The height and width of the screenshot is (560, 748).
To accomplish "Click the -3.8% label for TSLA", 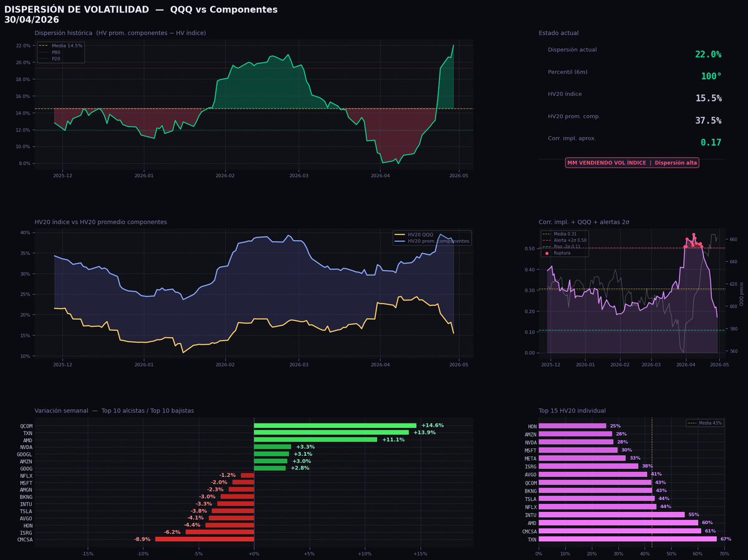I will pyautogui.click(x=199, y=511).
